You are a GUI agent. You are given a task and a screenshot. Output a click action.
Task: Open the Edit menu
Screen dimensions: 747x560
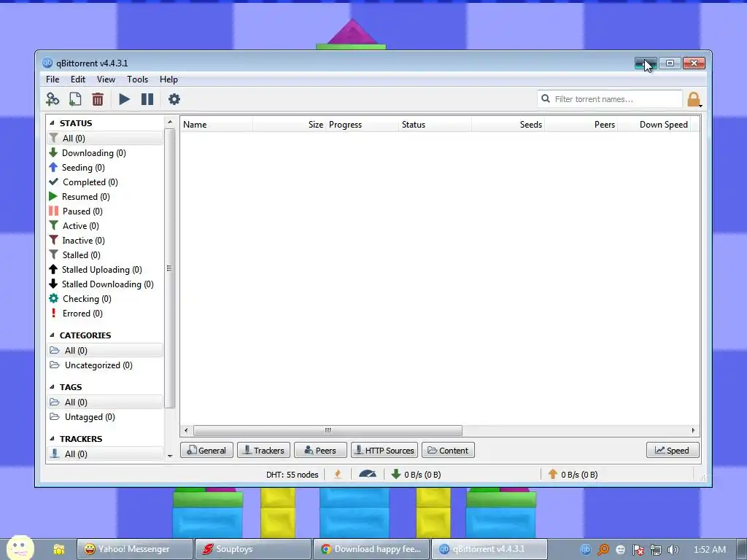coord(77,79)
